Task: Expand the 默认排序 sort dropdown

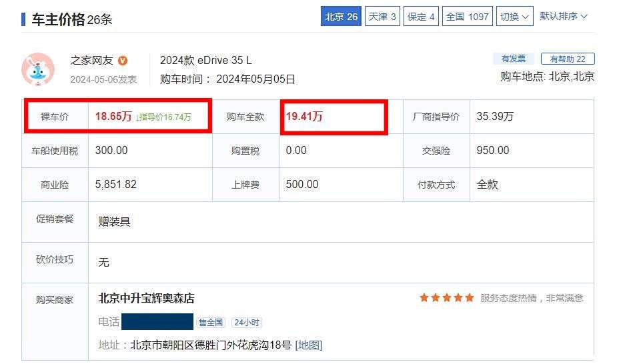Action: point(564,16)
